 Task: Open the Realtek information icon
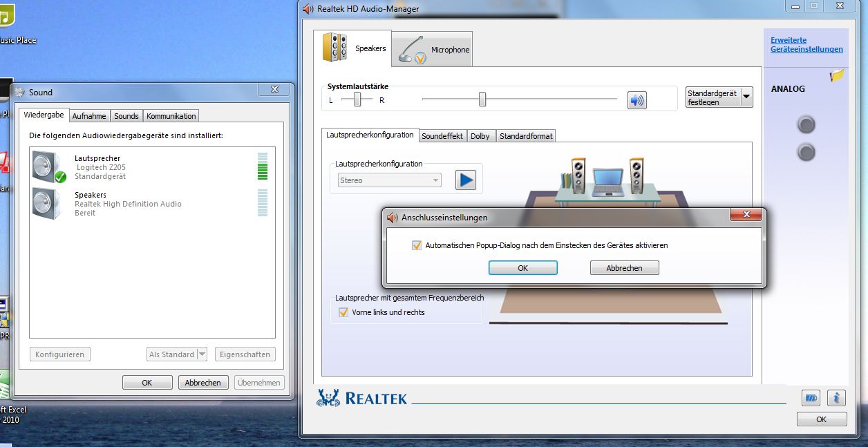pyautogui.click(x=837, y=398)
